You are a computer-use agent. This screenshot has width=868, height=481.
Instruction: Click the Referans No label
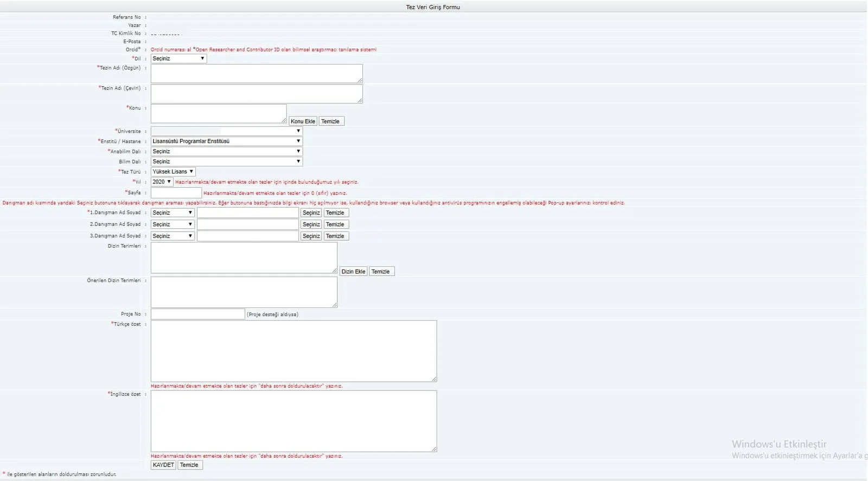[x=126, y=17]
